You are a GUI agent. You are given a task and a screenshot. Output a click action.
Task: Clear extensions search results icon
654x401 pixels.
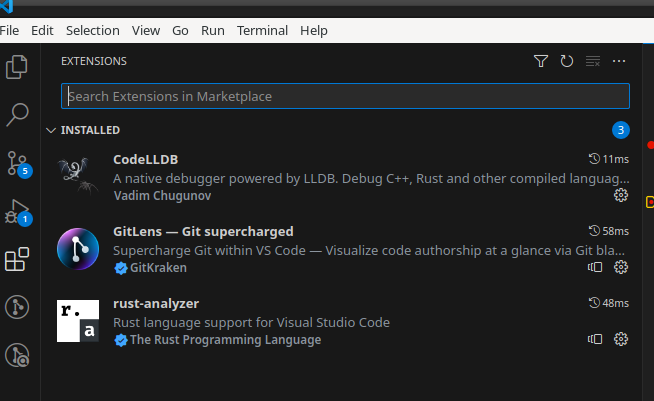[x=593, y=61]
